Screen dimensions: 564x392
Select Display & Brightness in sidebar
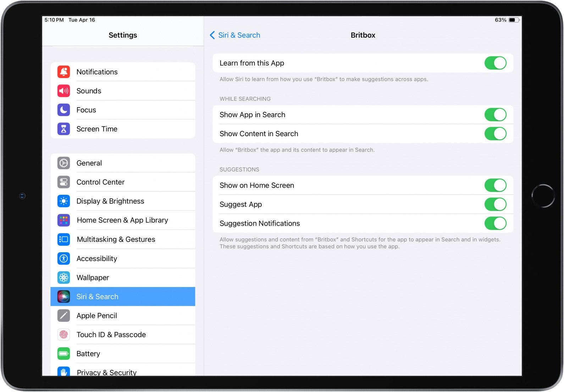(x=110, y=201)
